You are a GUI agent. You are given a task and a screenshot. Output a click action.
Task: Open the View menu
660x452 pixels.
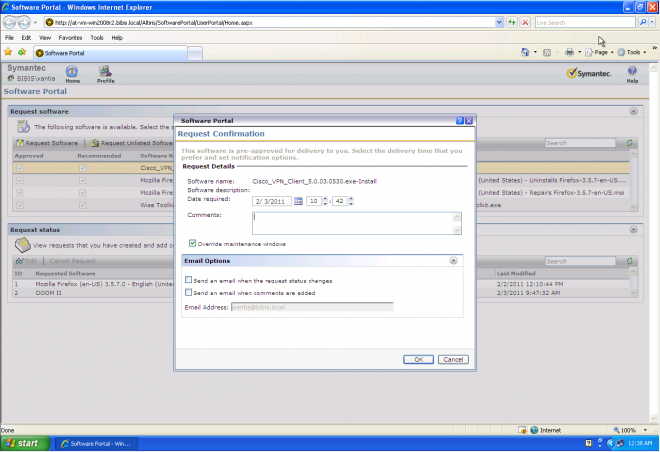(x=45, y=37)
